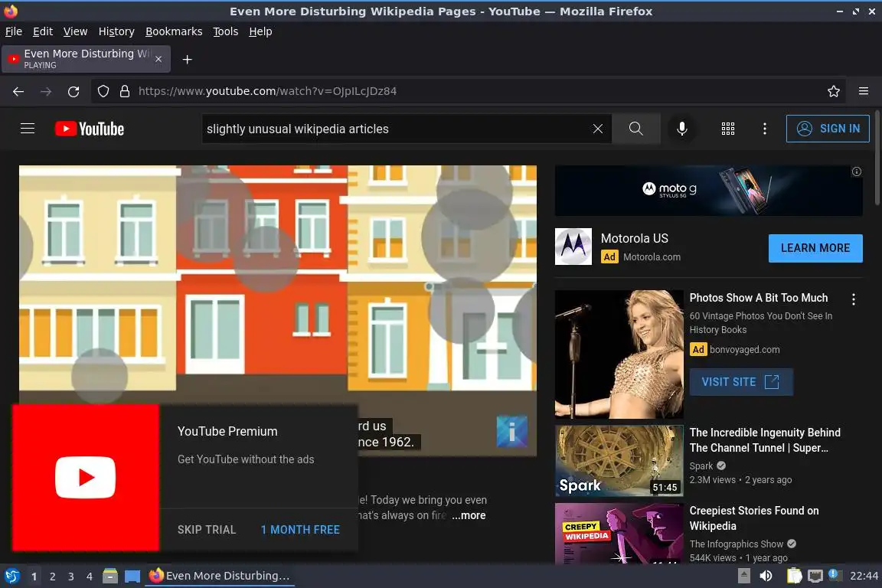Close the Even More Disturbing tab
Image resolution: width=882 pixels, height=588 pixels.
pos(158,59)
